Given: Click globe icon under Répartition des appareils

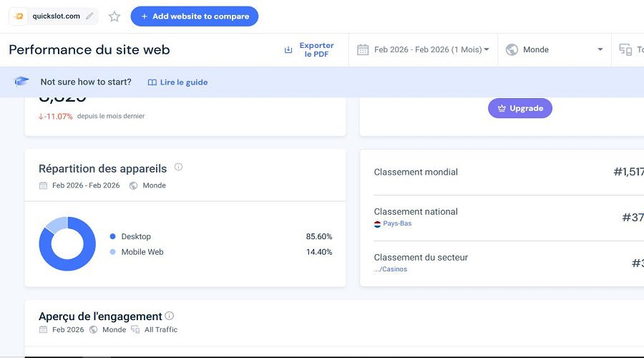Looking at the screenshot, I should 133,185.
